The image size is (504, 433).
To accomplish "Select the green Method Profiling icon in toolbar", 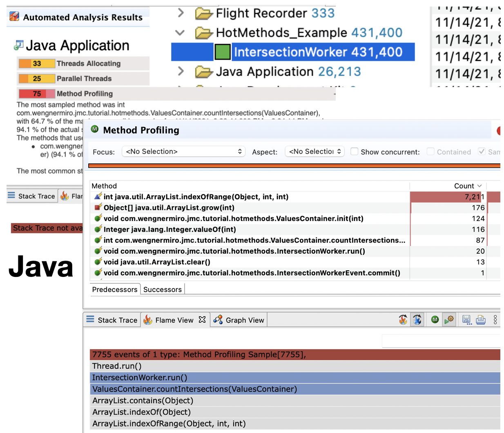I will point(435,320).
